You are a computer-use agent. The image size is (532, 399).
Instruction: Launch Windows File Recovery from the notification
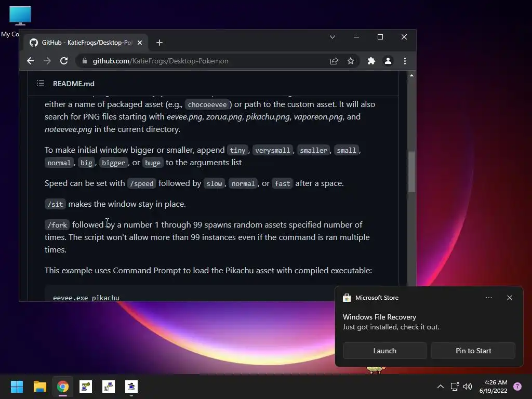coord(385,351)
